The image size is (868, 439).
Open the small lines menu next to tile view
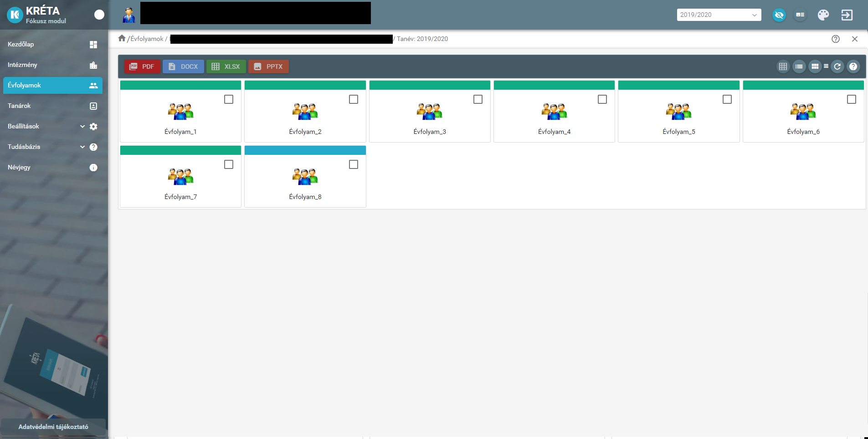826,66
